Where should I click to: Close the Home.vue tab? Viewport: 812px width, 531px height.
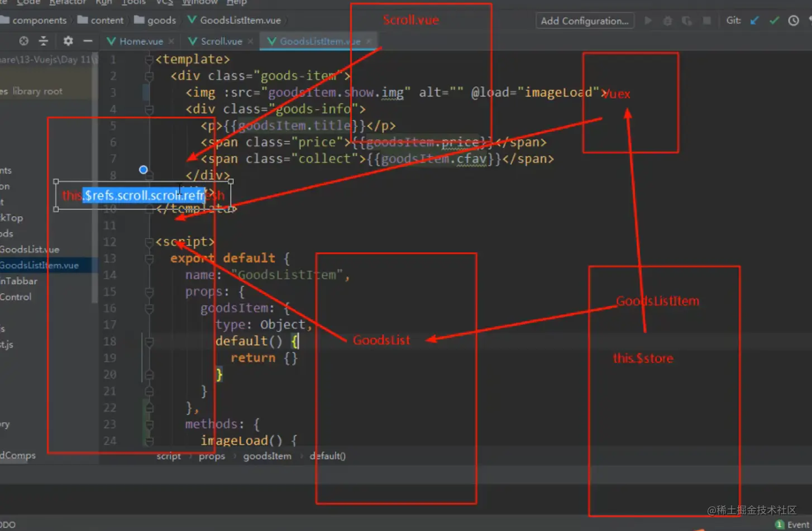pyautogui.click(x=171, y=41)
